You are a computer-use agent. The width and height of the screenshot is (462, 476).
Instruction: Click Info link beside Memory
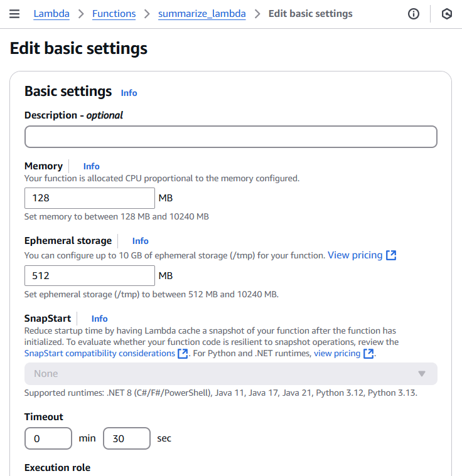click(x=91, y=166)
